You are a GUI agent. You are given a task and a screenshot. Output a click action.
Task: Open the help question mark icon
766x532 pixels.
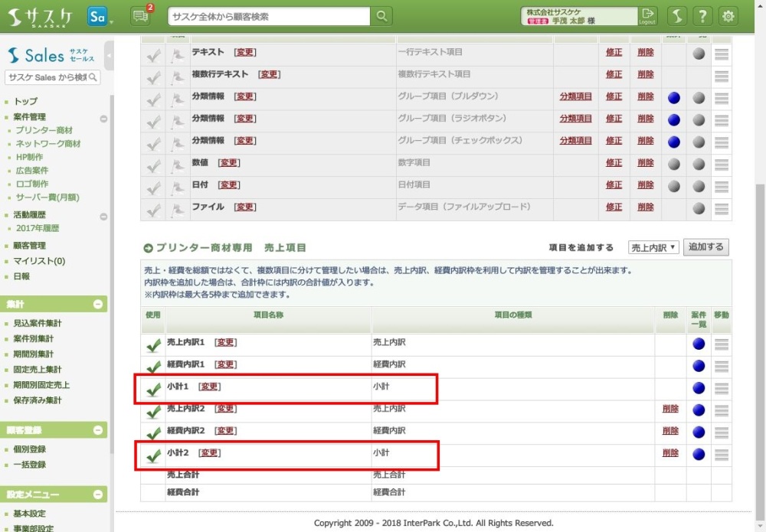click(x=702, y=16)
